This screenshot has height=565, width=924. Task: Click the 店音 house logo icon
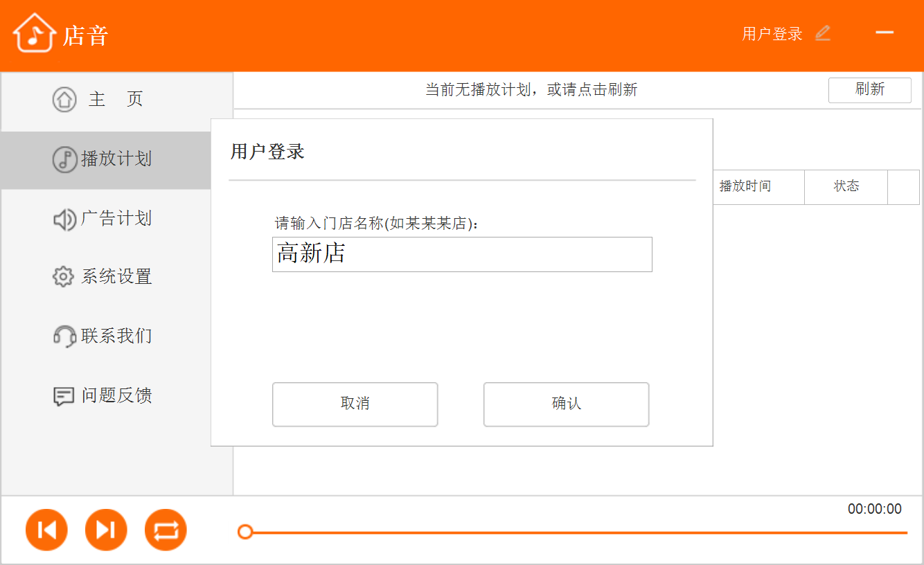(34, 33)
